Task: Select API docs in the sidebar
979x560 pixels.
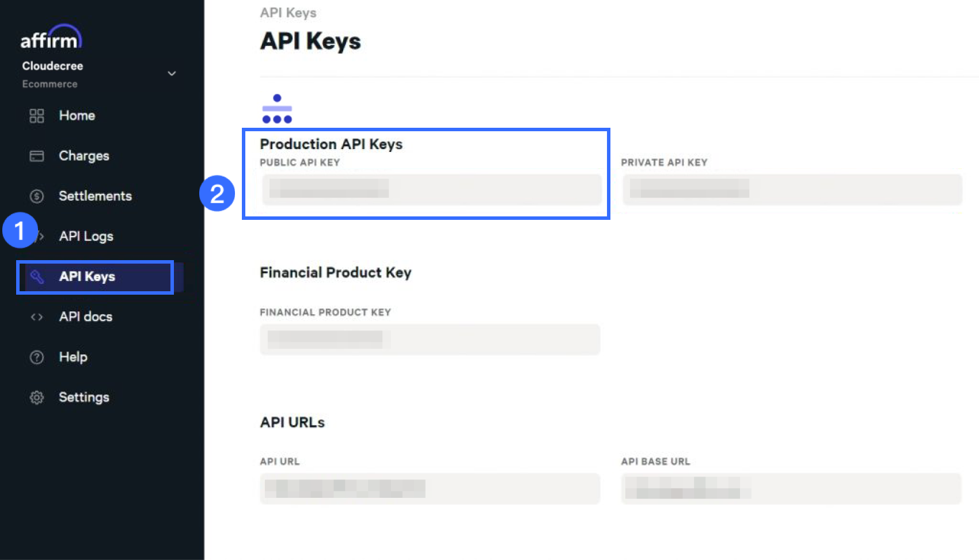Action: pos(85,317)
